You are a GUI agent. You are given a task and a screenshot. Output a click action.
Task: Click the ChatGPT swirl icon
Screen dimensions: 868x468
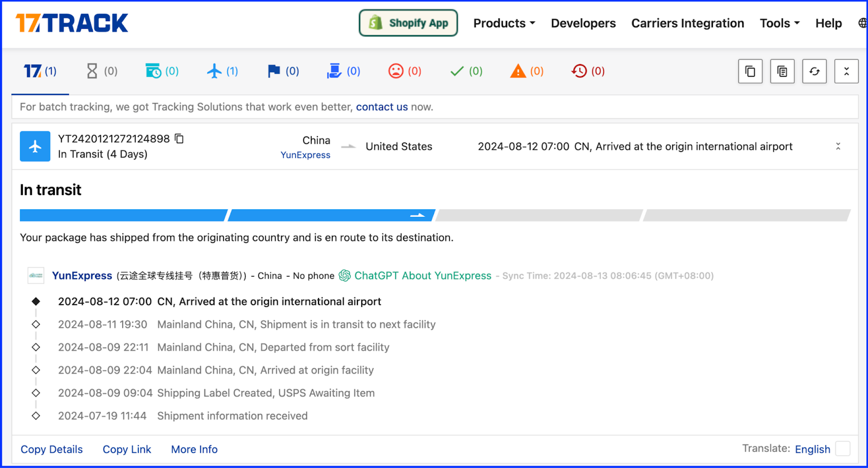344,275
